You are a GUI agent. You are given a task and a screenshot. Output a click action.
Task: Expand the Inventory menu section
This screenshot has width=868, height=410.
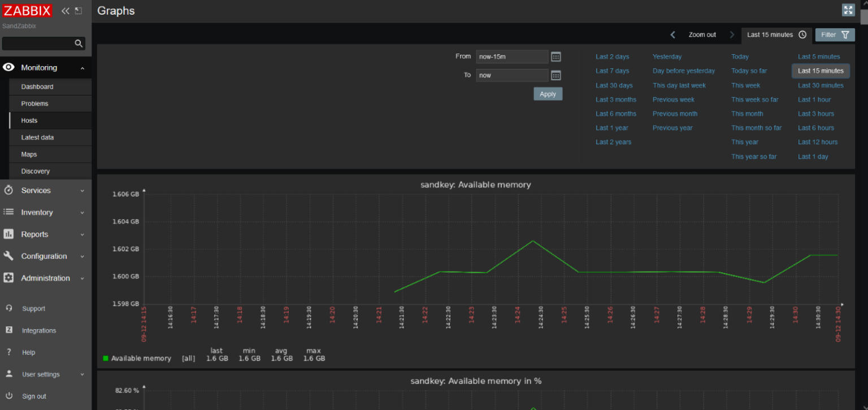tap(45, 212)
